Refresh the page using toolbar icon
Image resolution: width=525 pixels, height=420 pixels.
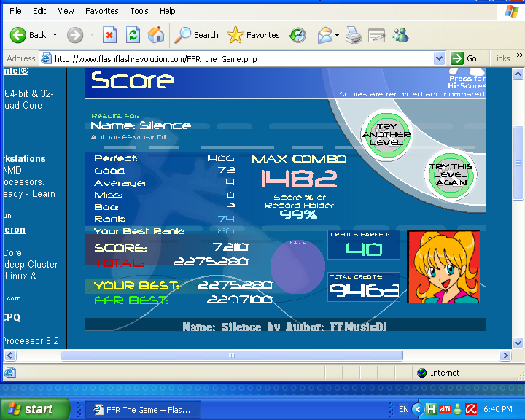click(x=133, y=35)
